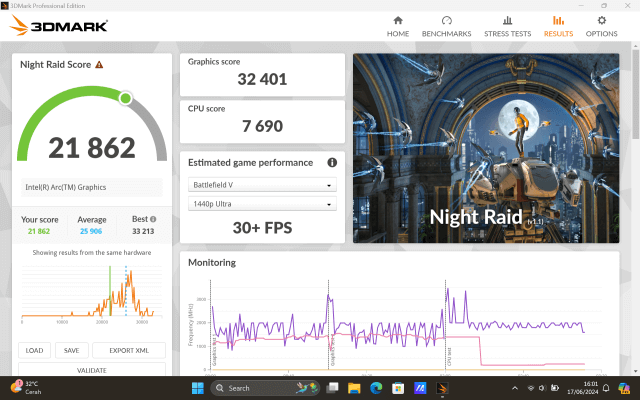Image resolution: width=640 pixels, height=400 pixels.
Task: Open the Battlefield V game dropdown
Action: click(262, 184)
